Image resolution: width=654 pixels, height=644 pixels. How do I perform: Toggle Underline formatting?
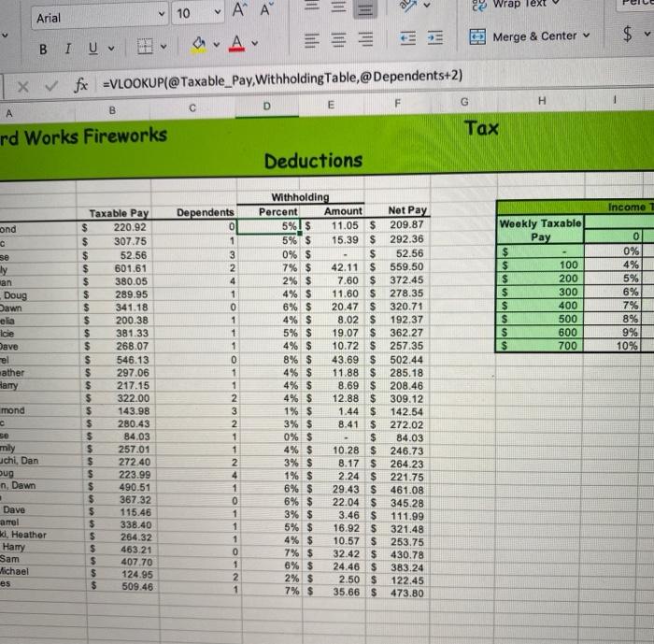[93, 49]
